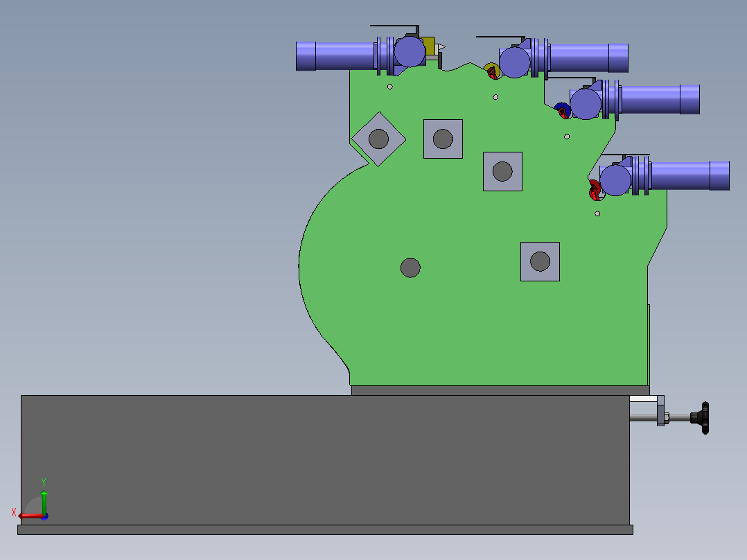This screenshot has width=747, height=560.
Task: Click the small hole under the lowest red cam
Action: click(x=597, y=214)
